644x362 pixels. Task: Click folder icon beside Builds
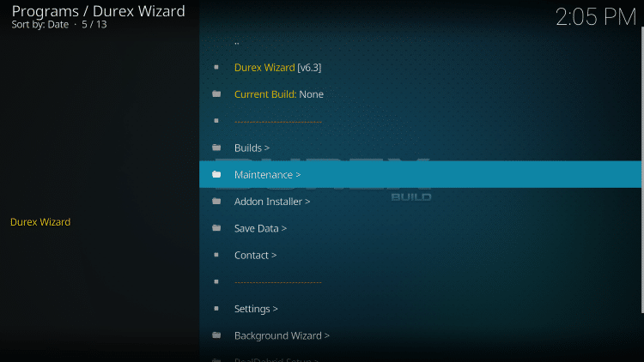tap(216, 148)
